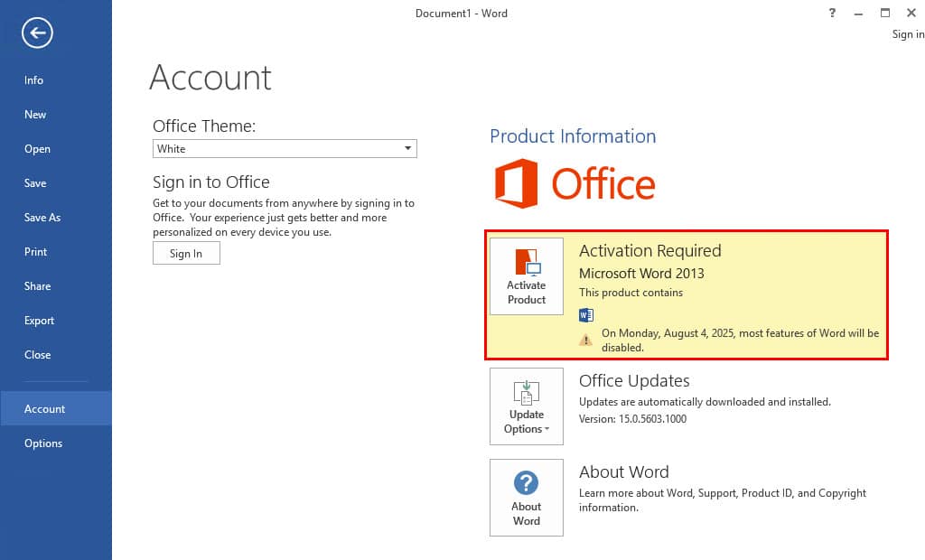Click the Account page title

pyautogui.click(x=210, y=78)
